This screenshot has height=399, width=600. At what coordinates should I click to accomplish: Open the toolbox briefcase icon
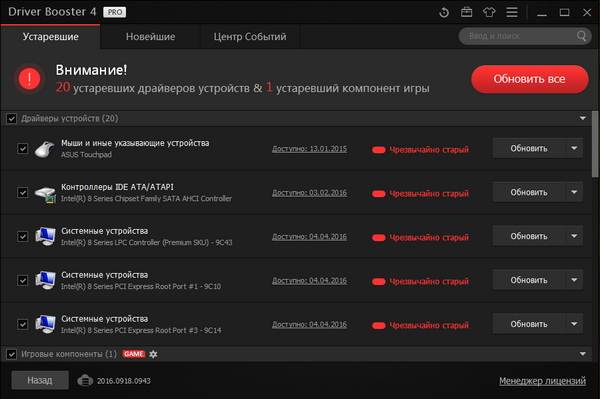pos(466,12)
